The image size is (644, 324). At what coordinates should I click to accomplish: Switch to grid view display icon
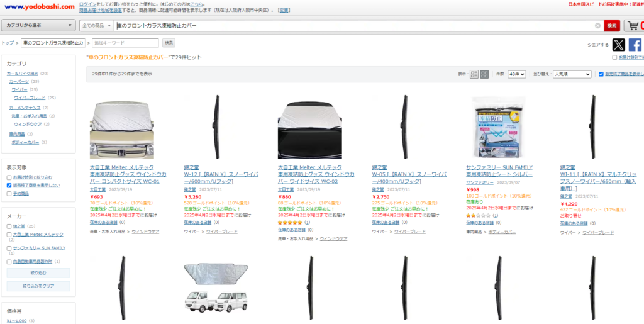coord(485,74)
